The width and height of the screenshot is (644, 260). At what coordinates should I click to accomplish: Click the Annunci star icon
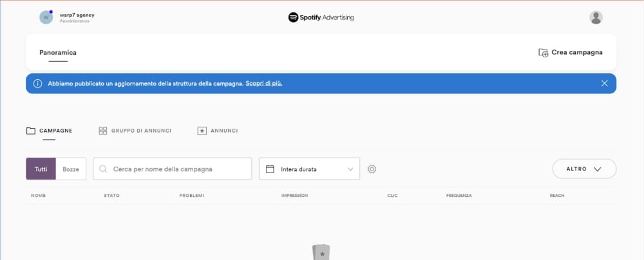(202, 131)
